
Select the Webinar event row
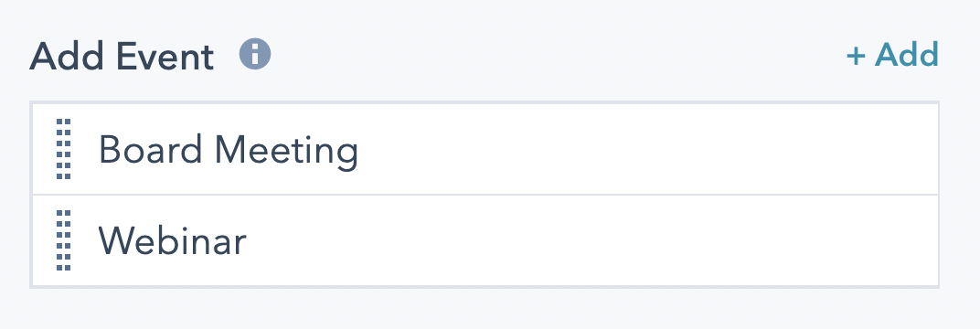point(485,240)
